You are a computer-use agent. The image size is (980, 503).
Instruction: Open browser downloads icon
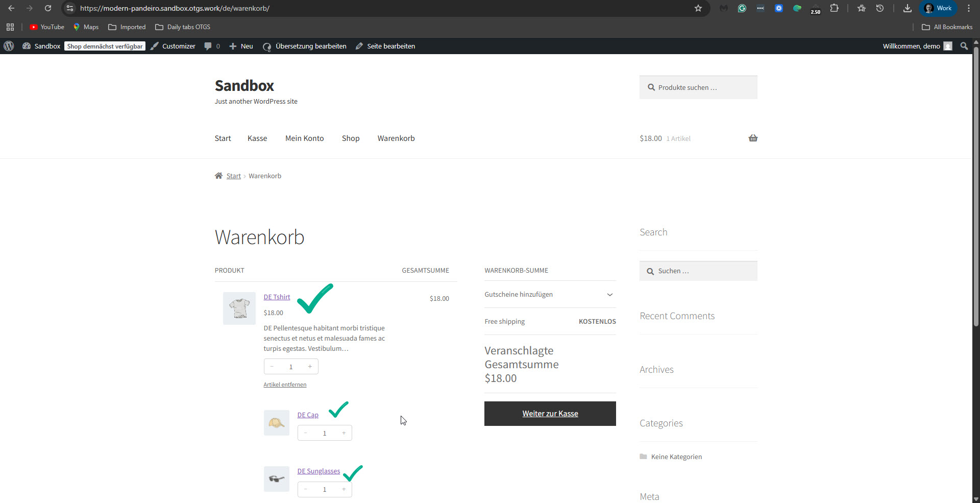[x=907, y=8]
